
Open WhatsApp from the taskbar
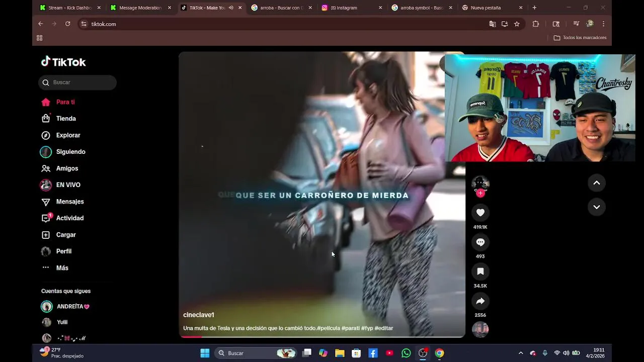406,353
